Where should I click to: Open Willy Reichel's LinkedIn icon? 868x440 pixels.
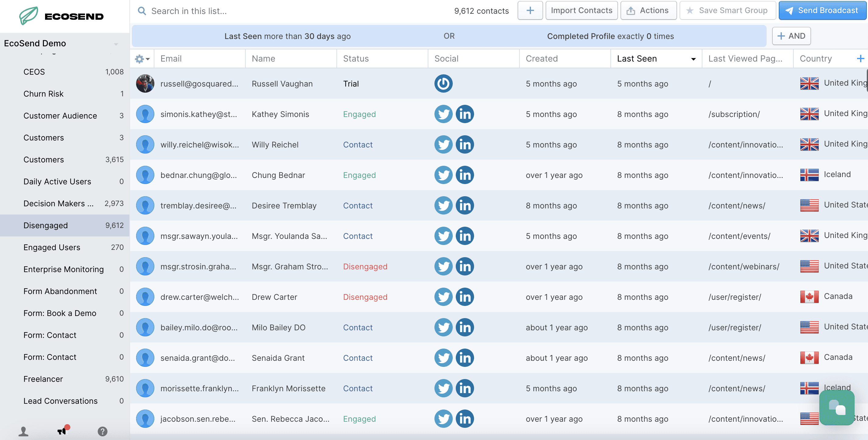pyautogui.click(x=465, y=145)
